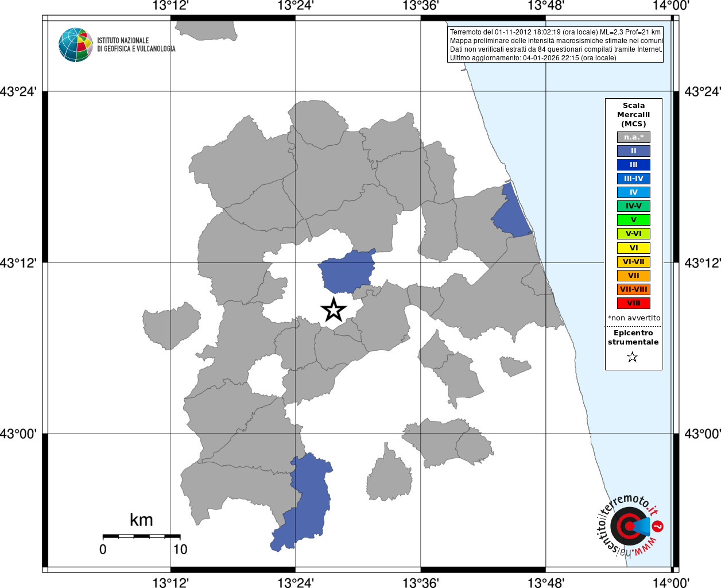The image size is (721, 588).
Task: Click the right axis label 43°12'
Action: (703, 263)
